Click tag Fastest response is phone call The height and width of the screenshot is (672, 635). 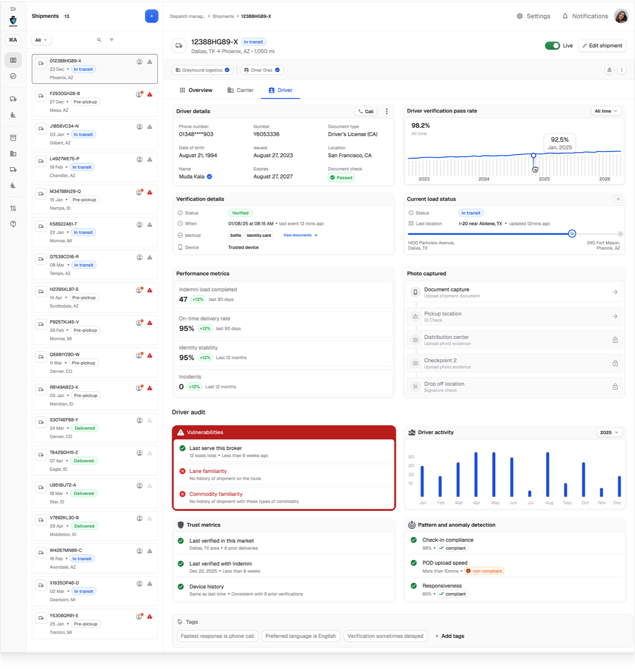(217, 636)
